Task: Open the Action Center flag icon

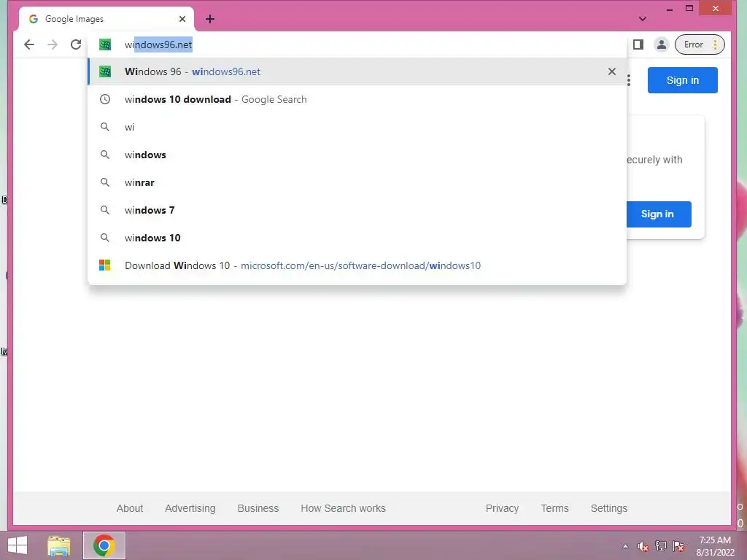Action: pos(678,546)
